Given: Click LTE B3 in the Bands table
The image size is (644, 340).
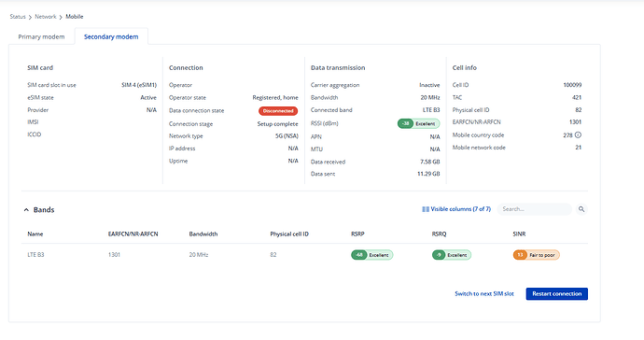Looking at the screenshot, I should click(x=35, y=254).
